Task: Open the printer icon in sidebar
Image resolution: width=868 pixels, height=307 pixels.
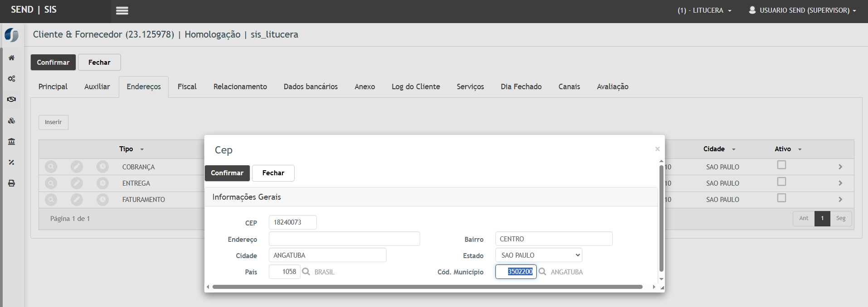Action: pos(12,183)
